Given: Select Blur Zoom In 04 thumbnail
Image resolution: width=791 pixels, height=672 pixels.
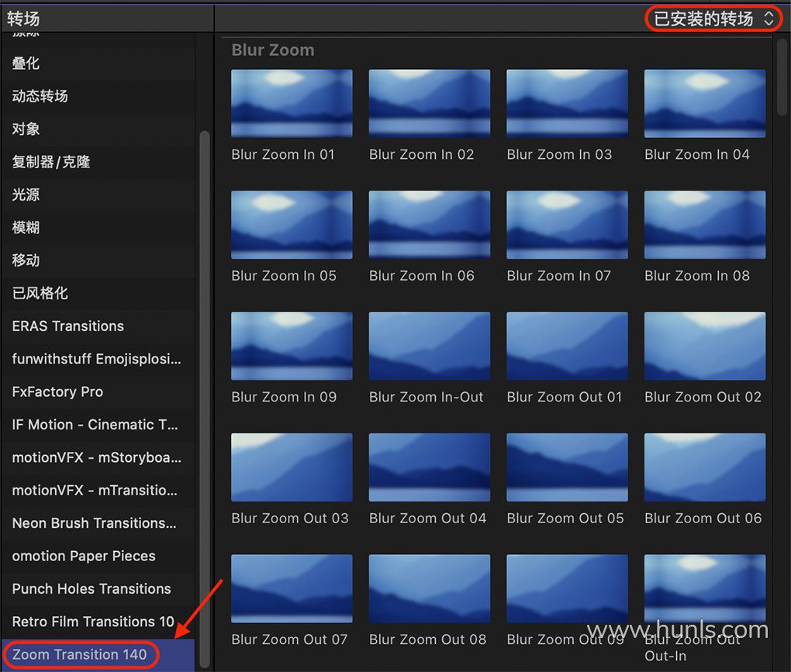Looking at the screenshot, I should [705, 103].
